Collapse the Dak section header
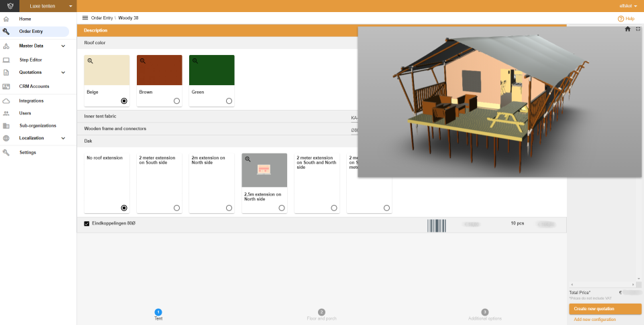Viewport: 644px width, 325px height. [217, 141]
